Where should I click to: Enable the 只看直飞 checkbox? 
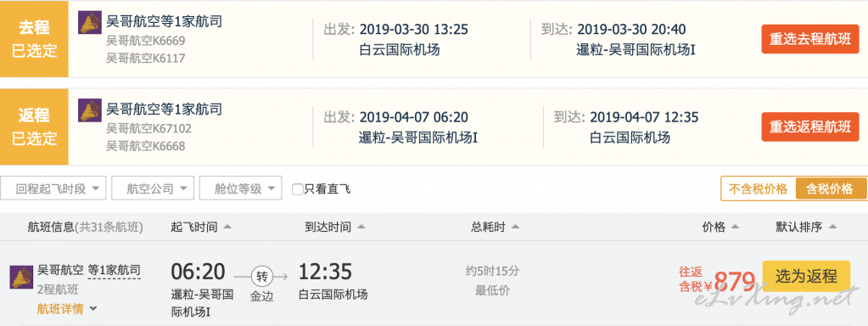[x=298, y=189]
